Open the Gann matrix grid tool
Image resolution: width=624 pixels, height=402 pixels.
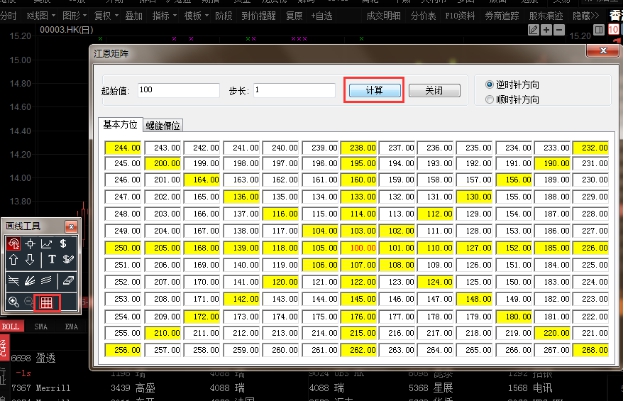(46, 301)
